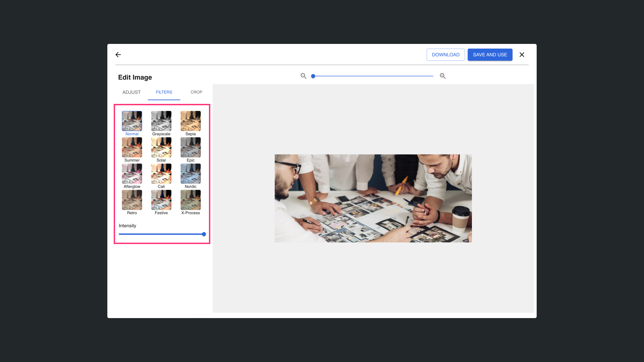Apply the Retro filter thumbnail

tap(132, 200)
